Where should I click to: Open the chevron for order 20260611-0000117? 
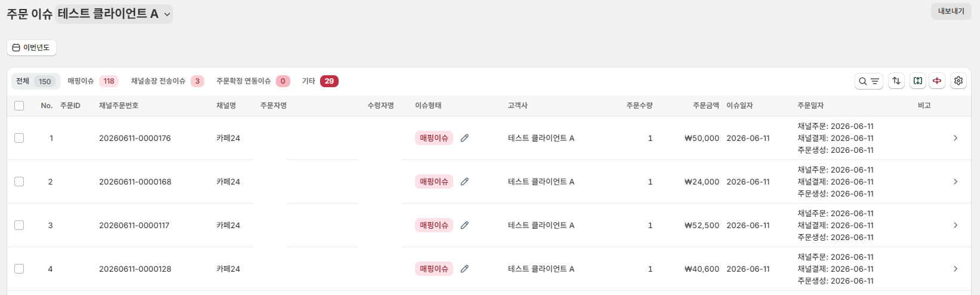coord(956,225)
